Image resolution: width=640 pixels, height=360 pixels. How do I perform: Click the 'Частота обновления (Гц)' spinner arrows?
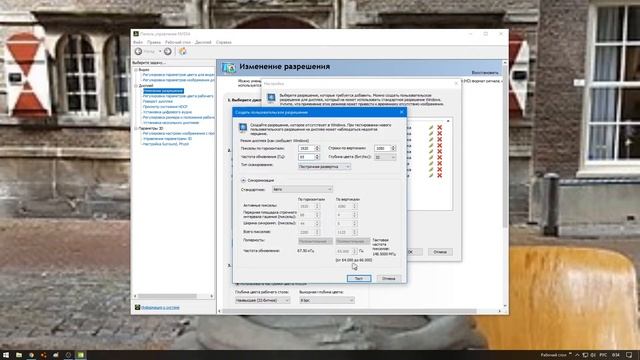pos(317,157)
